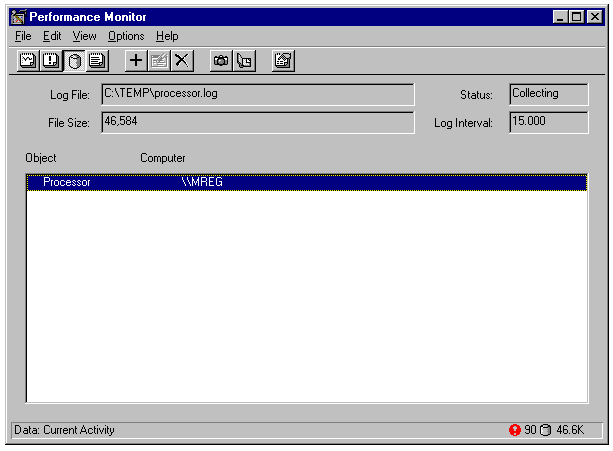
Task: Click the Delete X toolbar icon
Action: 182,61
